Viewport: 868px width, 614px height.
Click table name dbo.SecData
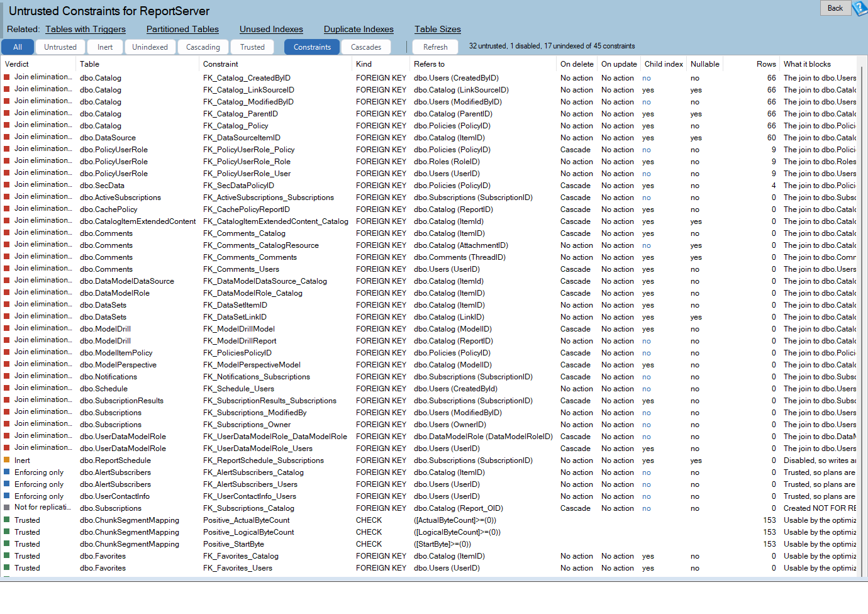[x=102, y=186]
